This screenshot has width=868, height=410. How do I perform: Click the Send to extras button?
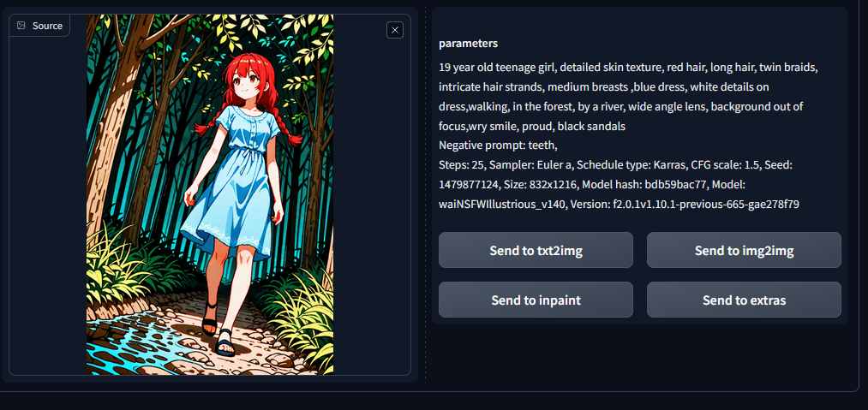coord(744,300)
